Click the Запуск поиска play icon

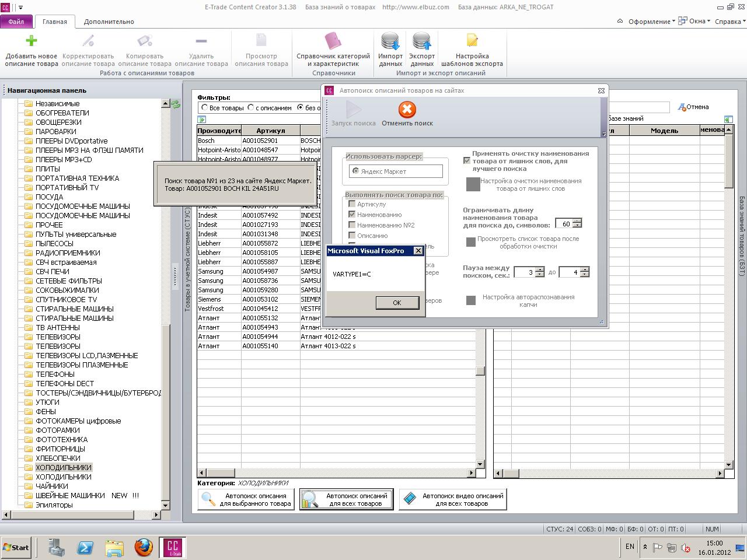click(354, 110)
